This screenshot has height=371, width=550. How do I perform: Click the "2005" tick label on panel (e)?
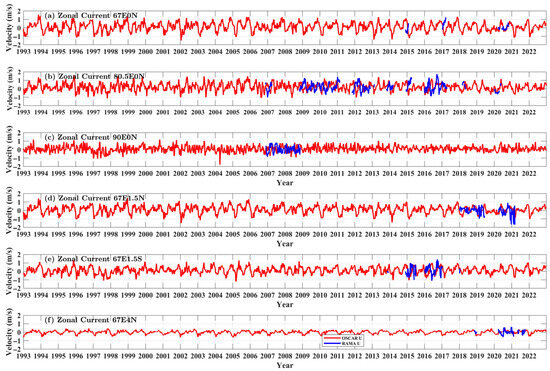pos(233,295)
